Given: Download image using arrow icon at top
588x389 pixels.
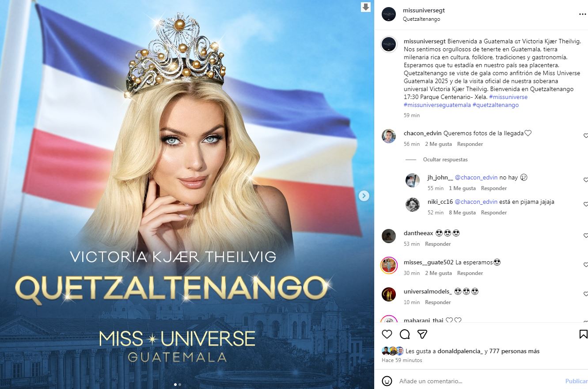Looking at the screenshot, I should (366, 7).
